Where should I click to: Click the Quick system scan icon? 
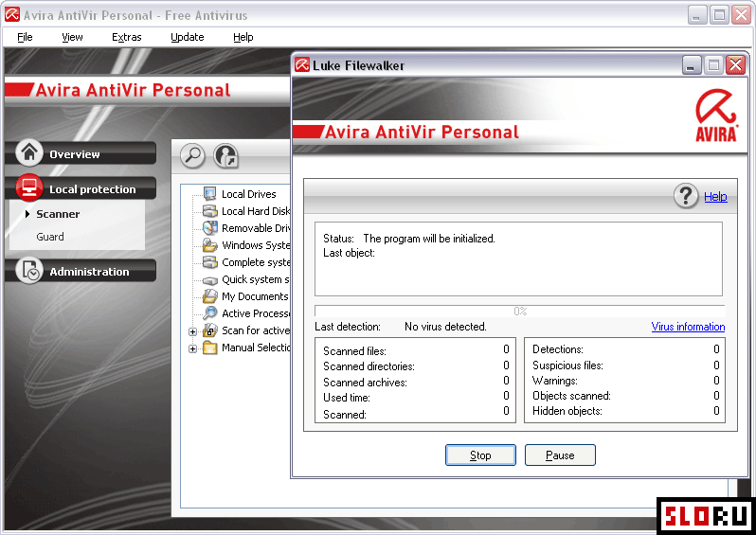pos(209,279)
